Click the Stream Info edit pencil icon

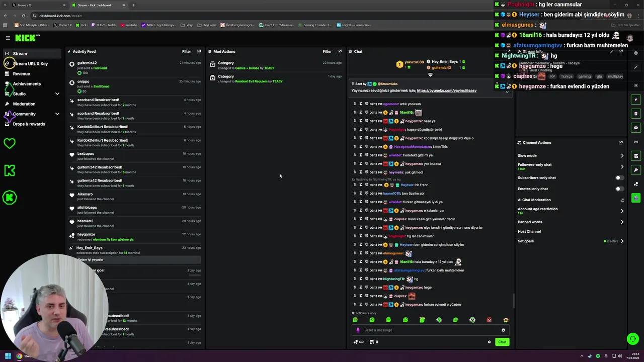pos(612,51)
